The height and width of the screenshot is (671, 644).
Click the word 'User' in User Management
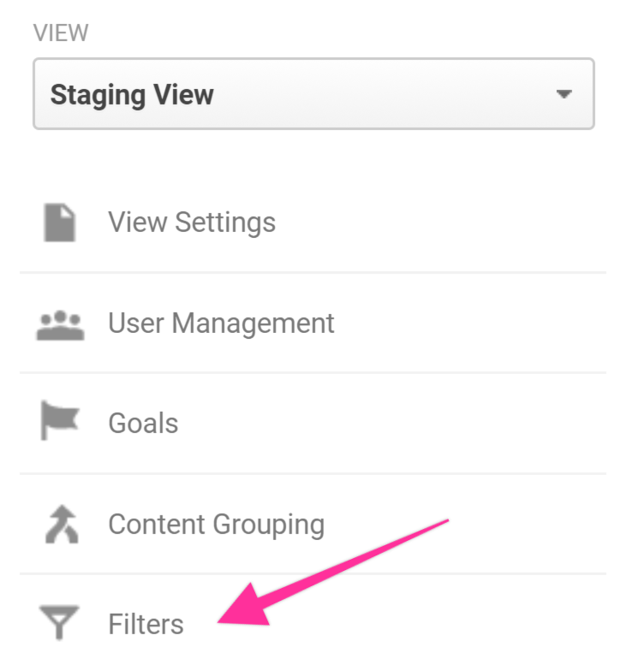click(135, 324)
